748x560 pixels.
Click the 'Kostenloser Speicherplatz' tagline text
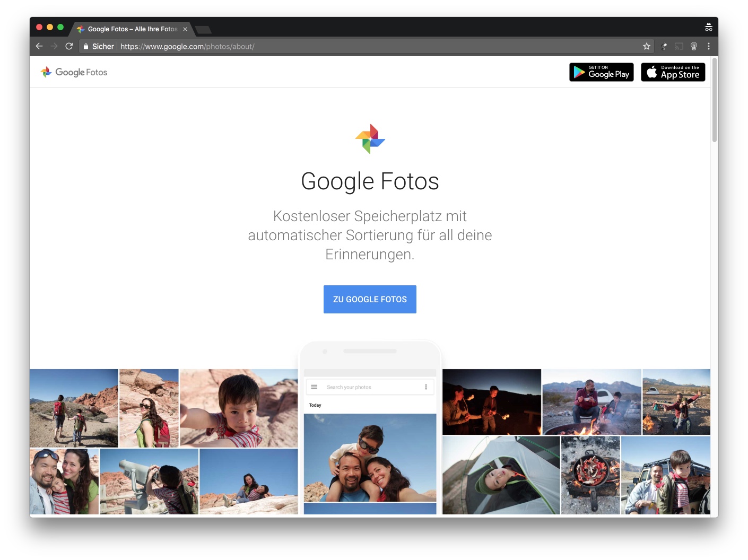[x=370, y=235]
